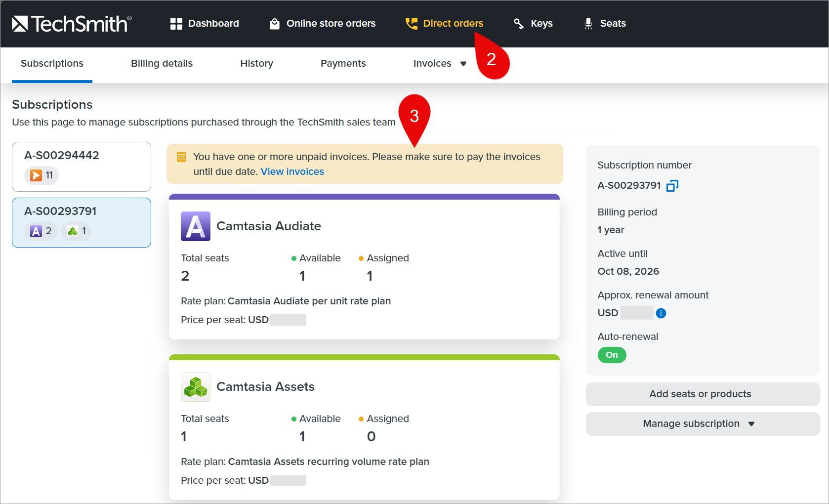The width and height of the screenshot is (829, 504).
Task: Select subscription A-S00294442 card
Action: tap(82, 167)
